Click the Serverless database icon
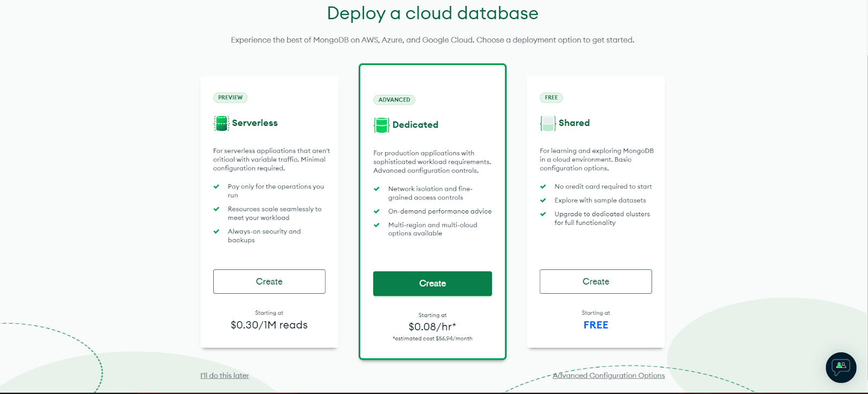 point(221,123)
